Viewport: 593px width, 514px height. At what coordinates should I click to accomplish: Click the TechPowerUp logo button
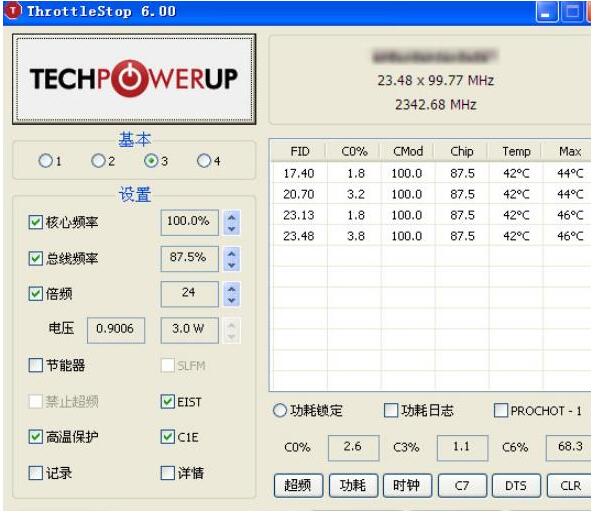pos(134,79)
